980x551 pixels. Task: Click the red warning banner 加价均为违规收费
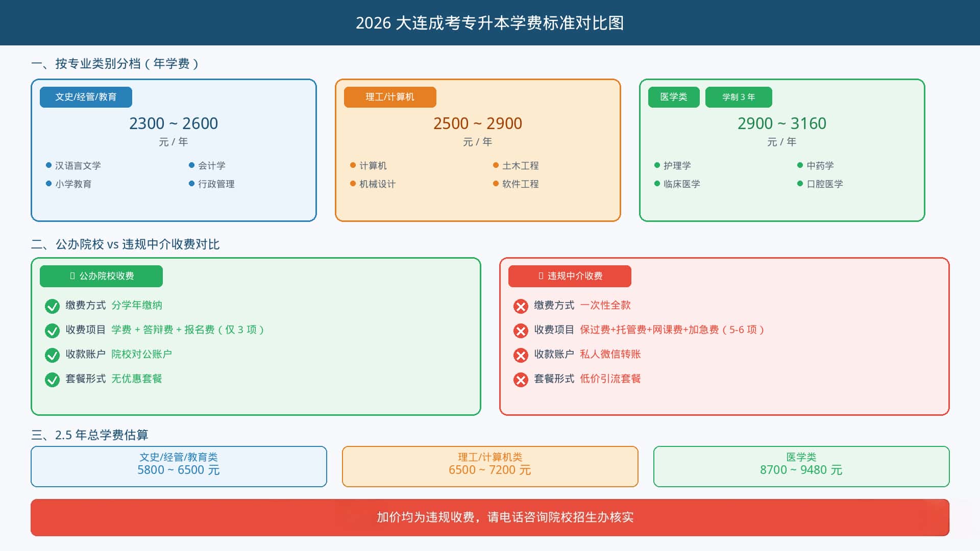pyautogui.click(x=490, y=517)
